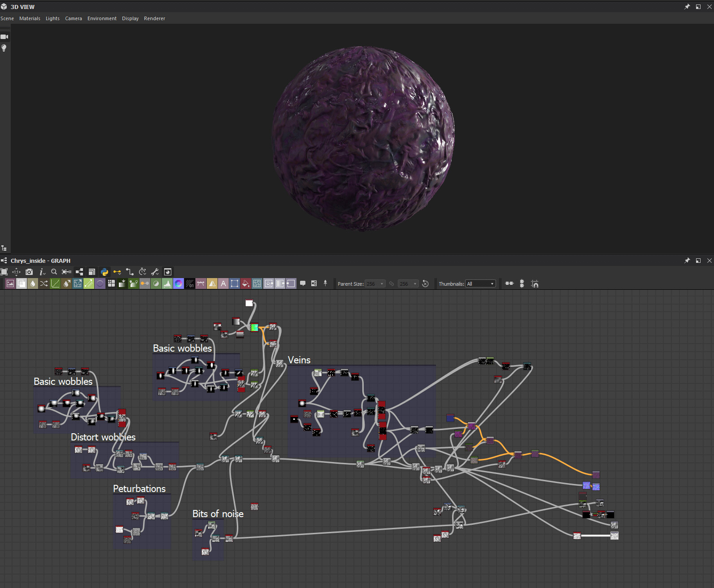Click the reset Parent Size button
Image resolution: width=714 pixels, height=588 pixels.
[426, 284]
